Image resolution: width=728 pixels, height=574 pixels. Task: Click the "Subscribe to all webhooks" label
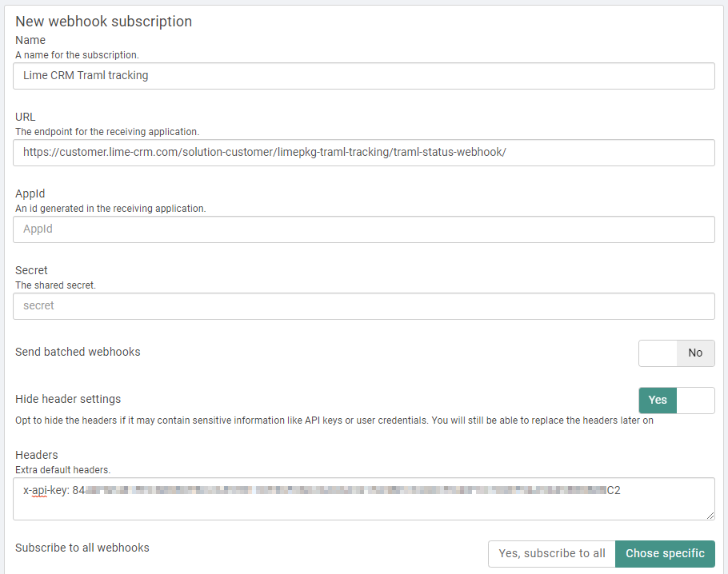point(82,548)
